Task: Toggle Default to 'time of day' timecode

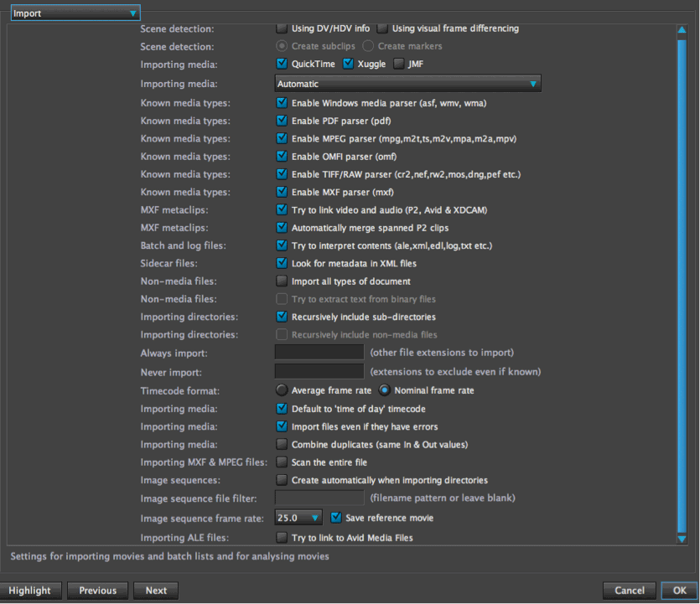Action: (281, 409)
